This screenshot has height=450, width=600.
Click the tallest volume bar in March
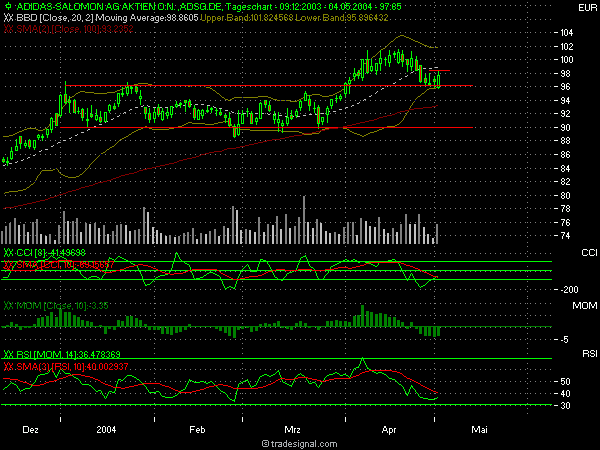[x=304, y=220]
